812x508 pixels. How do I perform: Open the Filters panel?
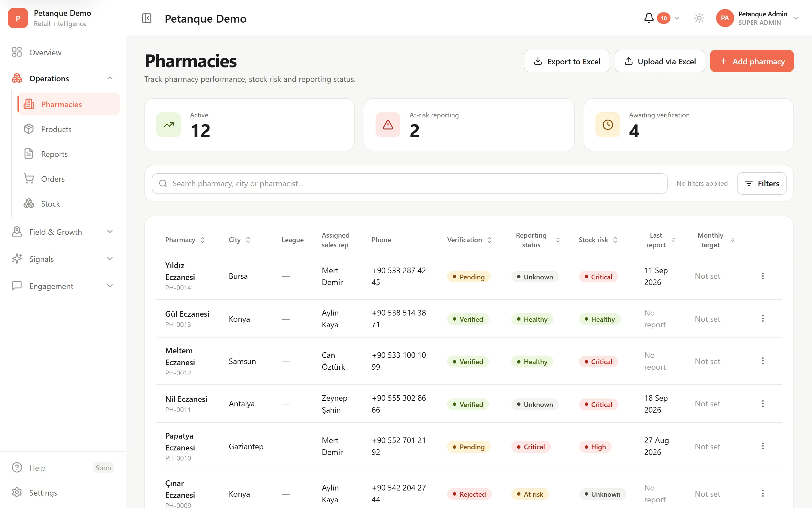(x=761, y=183)
